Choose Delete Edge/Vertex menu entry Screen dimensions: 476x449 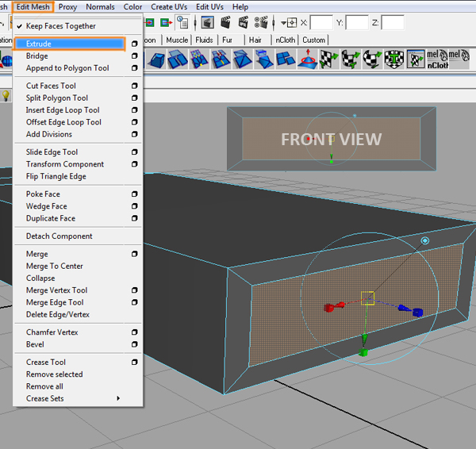coord(58,314)
